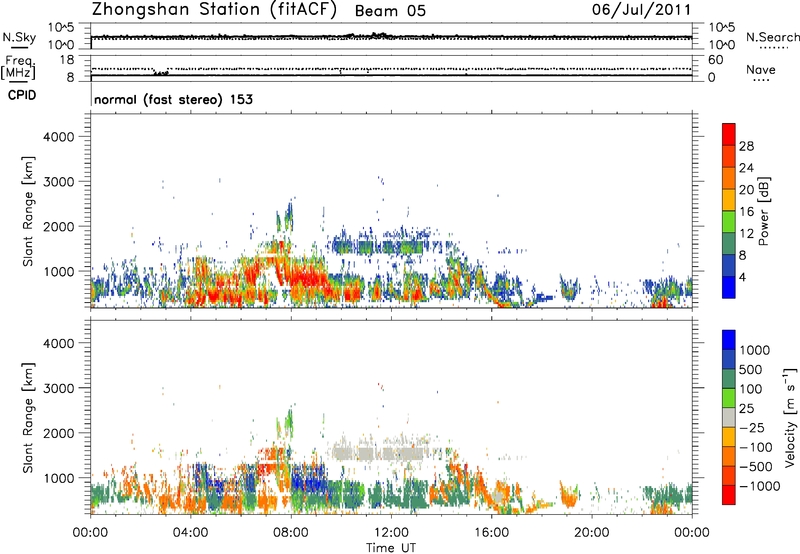Click the "18" frequency axis value

tap(67, 60)
